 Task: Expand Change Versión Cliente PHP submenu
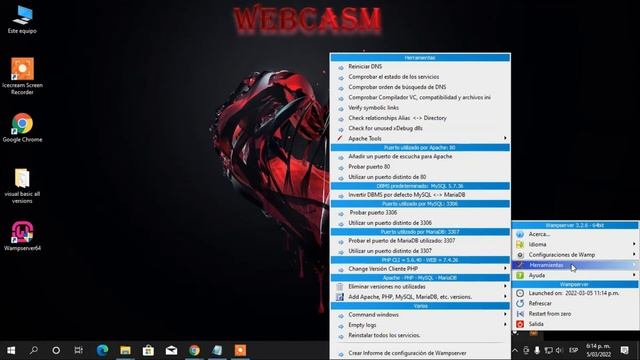(x=505, y=269)
